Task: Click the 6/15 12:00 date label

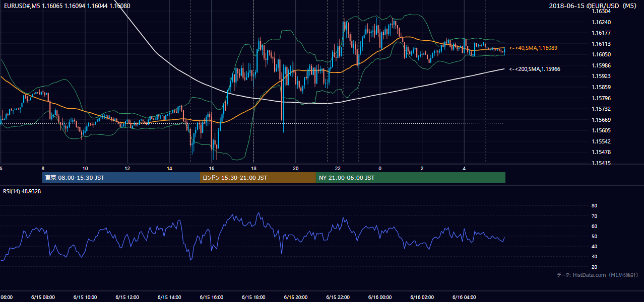Action: click(x=127, y=297)
